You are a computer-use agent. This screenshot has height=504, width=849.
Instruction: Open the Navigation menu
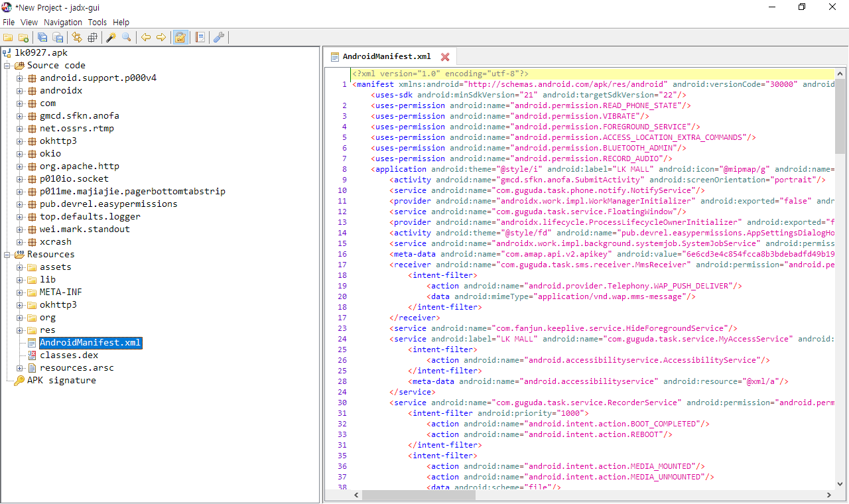point(63,23)
